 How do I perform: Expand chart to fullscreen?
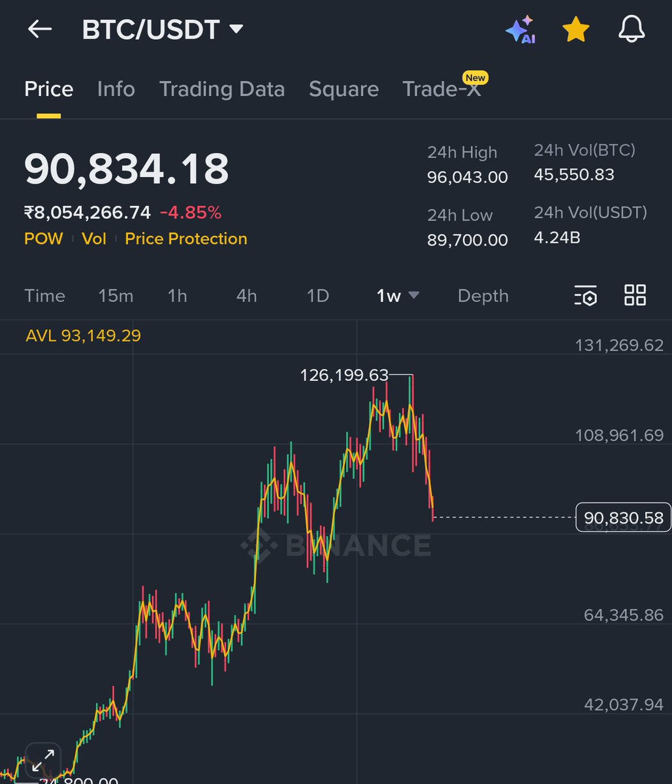pos(43,760)
